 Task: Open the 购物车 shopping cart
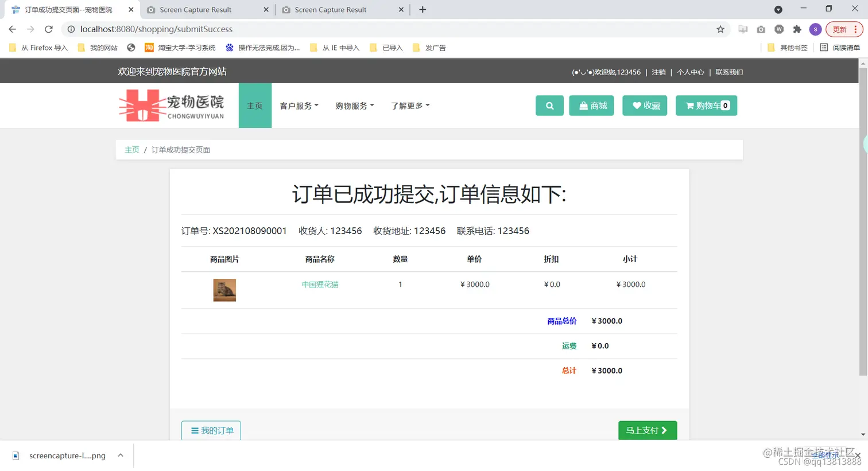point(706,106)
